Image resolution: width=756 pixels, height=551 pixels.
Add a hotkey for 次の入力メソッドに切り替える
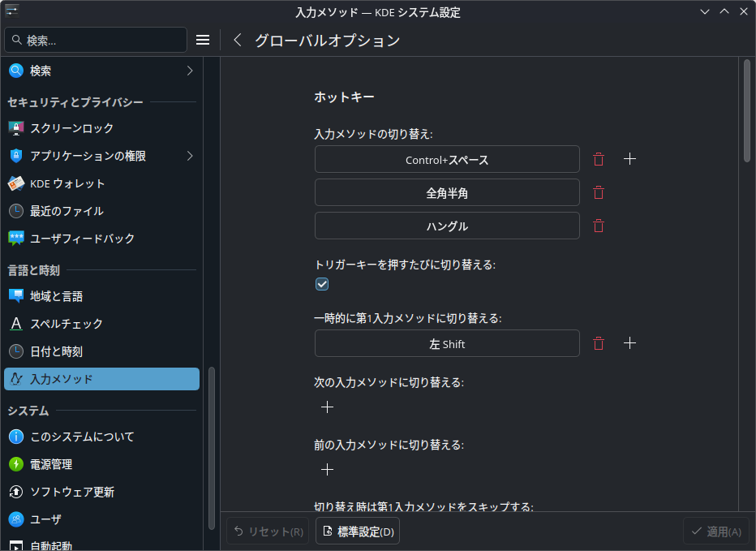[327, 407]
